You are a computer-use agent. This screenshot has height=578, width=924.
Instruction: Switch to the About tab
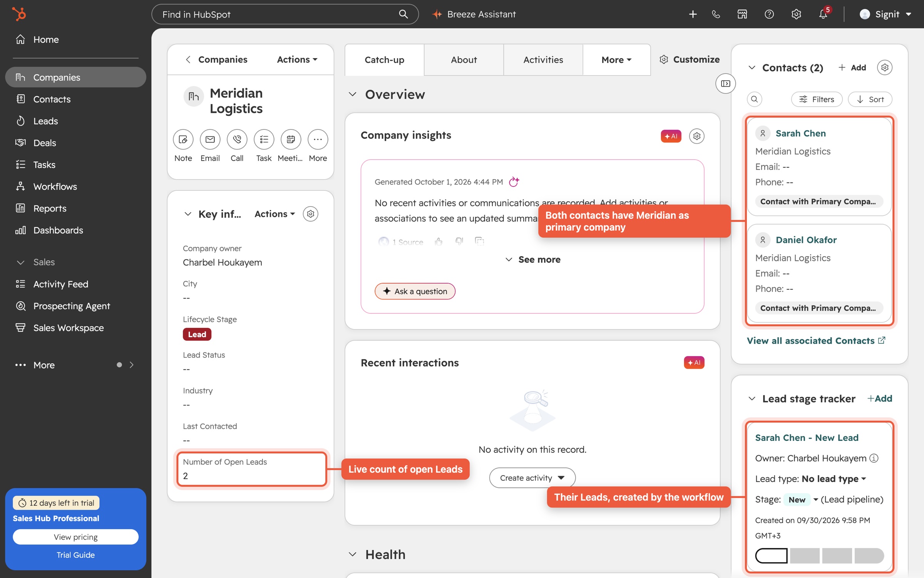tap(464, 60)
